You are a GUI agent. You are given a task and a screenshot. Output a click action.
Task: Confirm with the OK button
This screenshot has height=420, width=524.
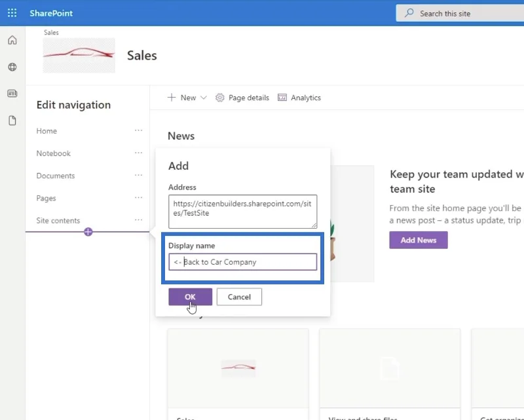click(x=190, y=297)
